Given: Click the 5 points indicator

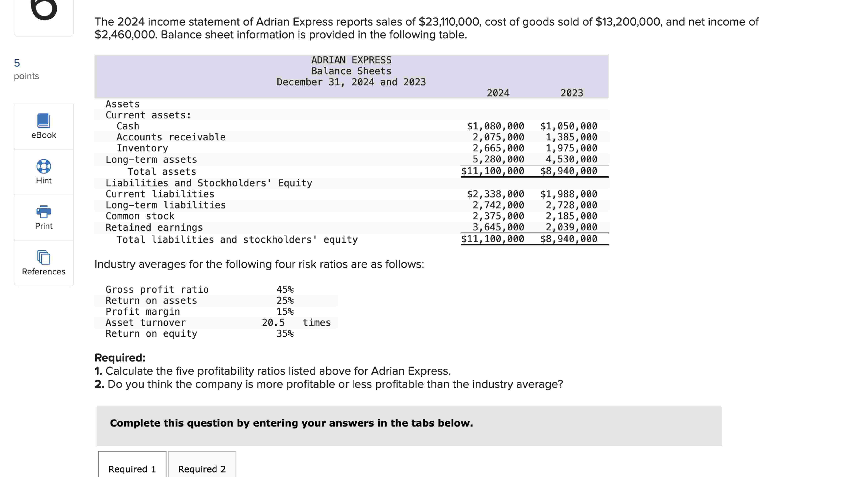Looking at the screenshot, I should click(x=26, y=69).
